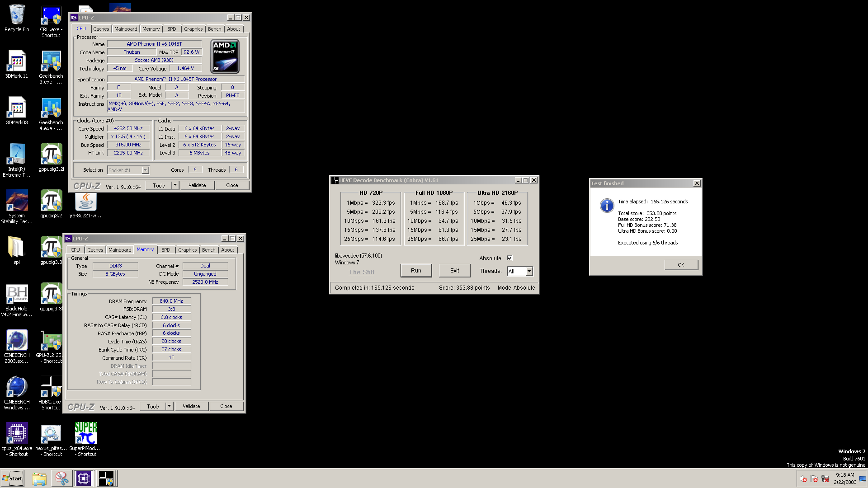
Task: Click Close button in lower CPU-Z window
Action: [x=226, y=406]
